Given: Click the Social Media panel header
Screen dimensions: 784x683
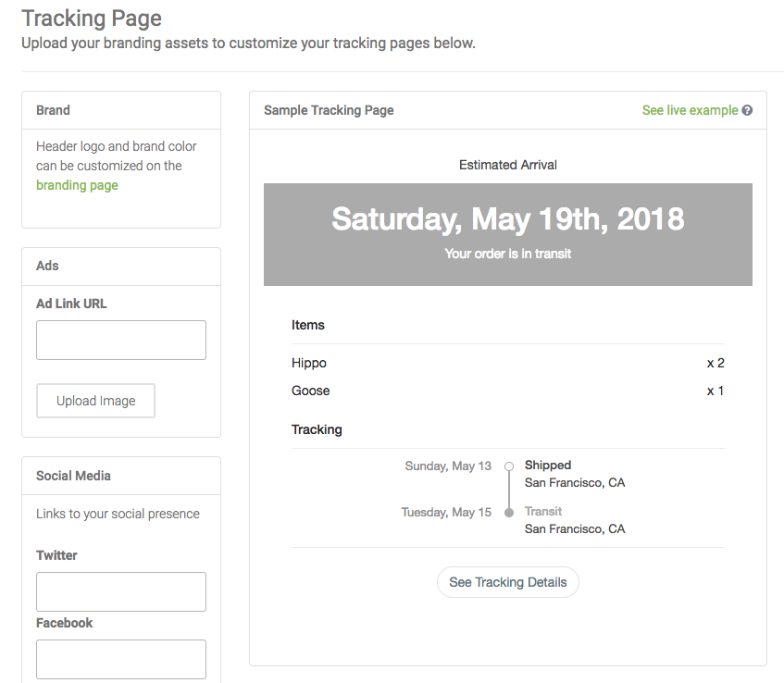Looking at the screenshot, I should click(121, 476).
